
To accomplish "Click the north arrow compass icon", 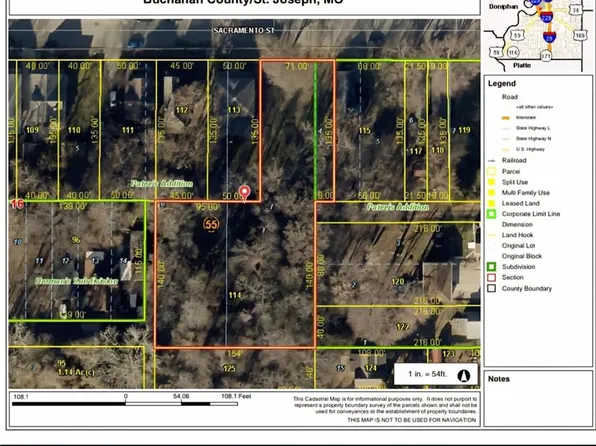I will 463,376.
